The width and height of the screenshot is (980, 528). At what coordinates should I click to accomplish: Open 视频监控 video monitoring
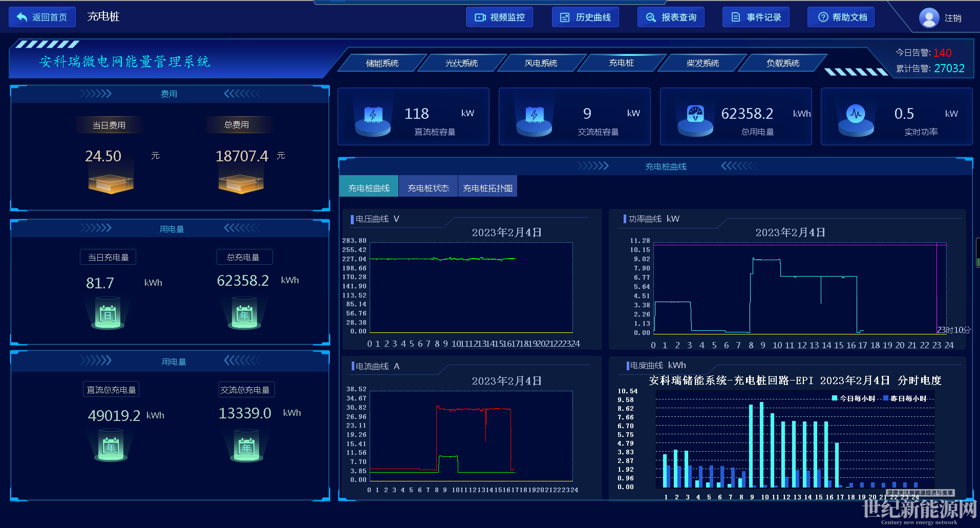tap(499, 17)
